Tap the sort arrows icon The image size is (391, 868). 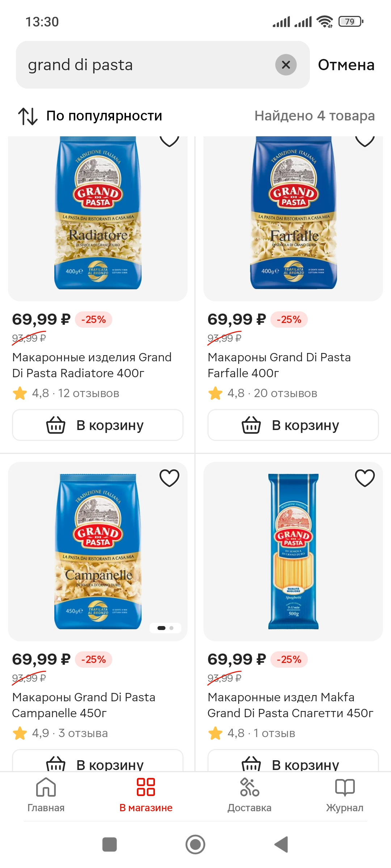coord(28,116)
